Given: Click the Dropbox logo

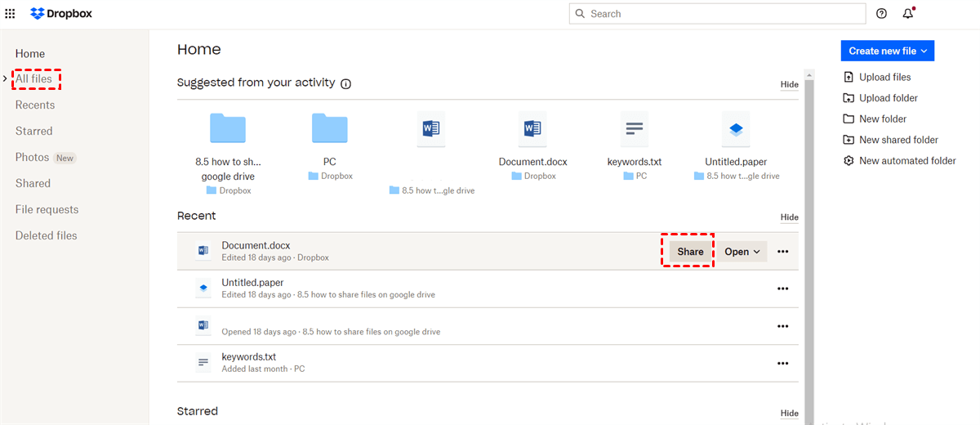Looking at the screenshot, I should coord(60,14).
